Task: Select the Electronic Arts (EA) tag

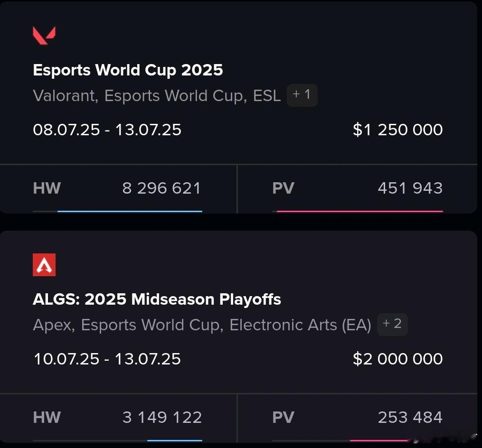Action: 300,325
